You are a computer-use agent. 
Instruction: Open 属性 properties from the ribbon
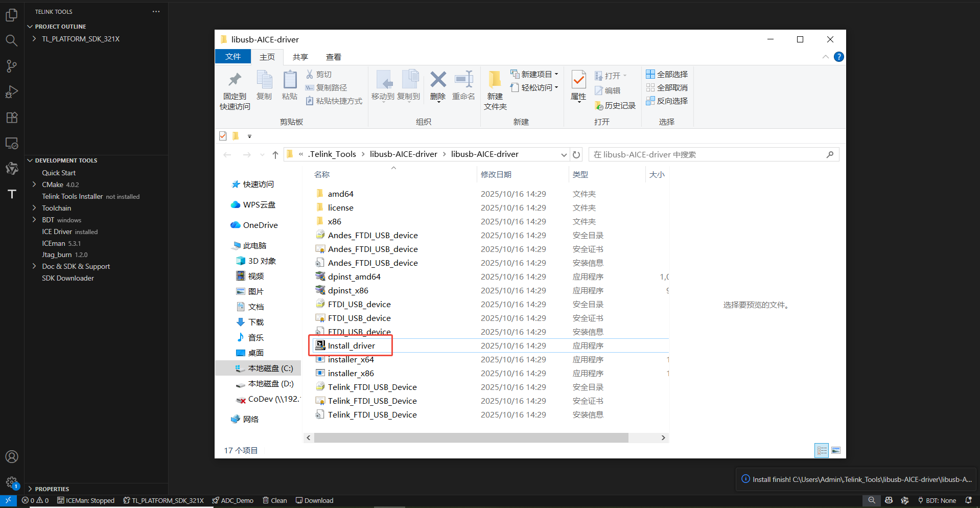(x=577, y=87)
